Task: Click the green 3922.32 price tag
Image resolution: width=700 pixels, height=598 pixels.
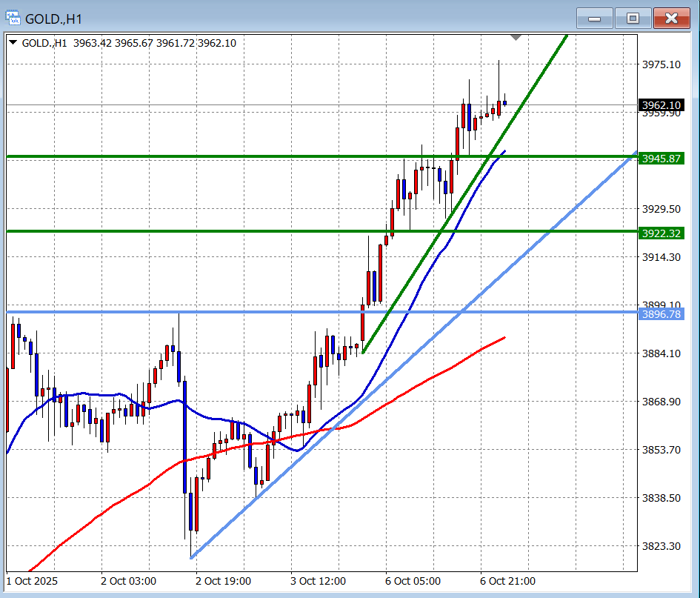Action: pos(661,233)
